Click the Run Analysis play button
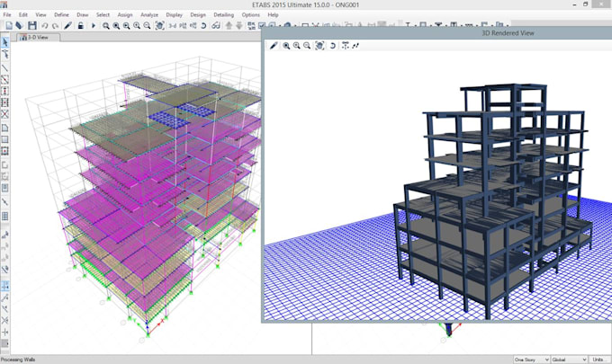Image resolution: width=612 pixels, height=364 pixels. 93,25
